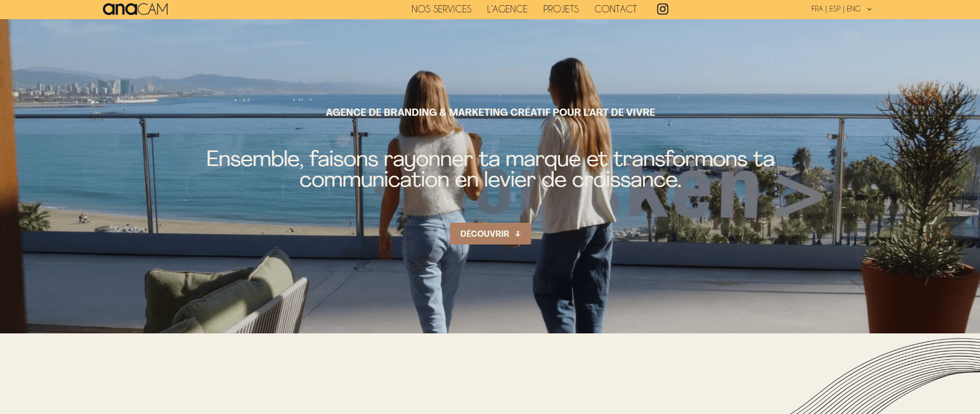Click the anaCAM logo

pyautogui.click(x=135, y=9)
